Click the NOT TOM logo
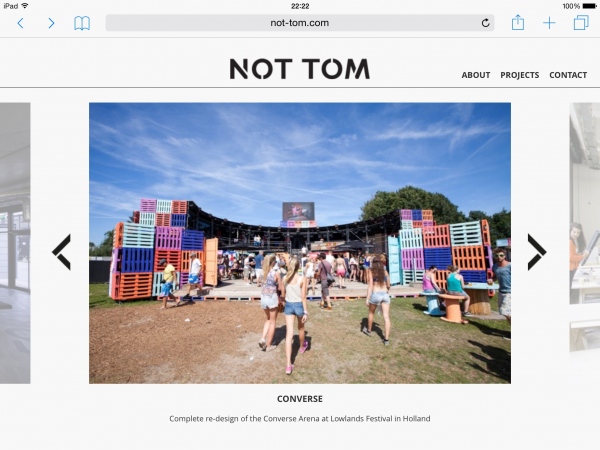The width and height of the screenshot is (600, 450). [x=300, y=69]
